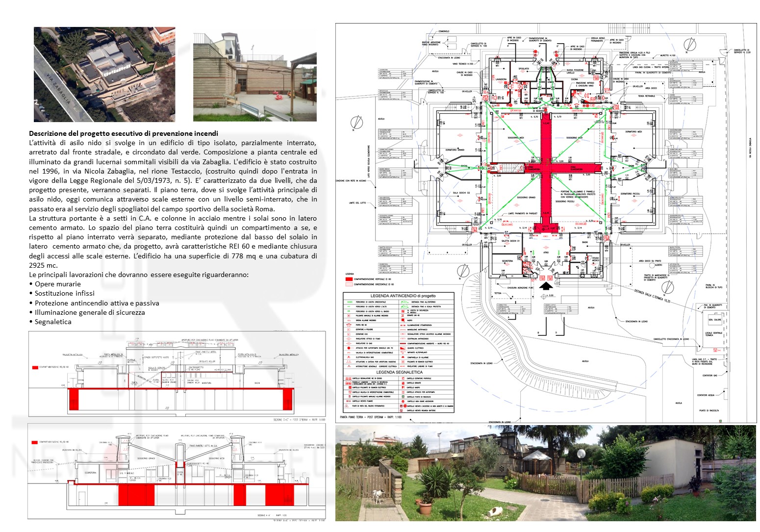760x532 pixels.
Task: Click the 'Quadro elettrico' legend symbol
Action: pyautogui.click(x=403, y=348)
